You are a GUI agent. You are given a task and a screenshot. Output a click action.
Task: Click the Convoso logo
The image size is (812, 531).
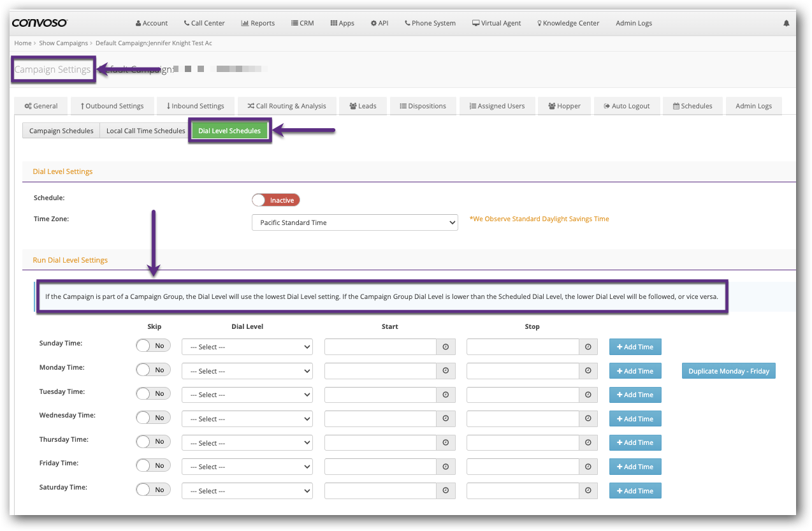tap(40, 23)
